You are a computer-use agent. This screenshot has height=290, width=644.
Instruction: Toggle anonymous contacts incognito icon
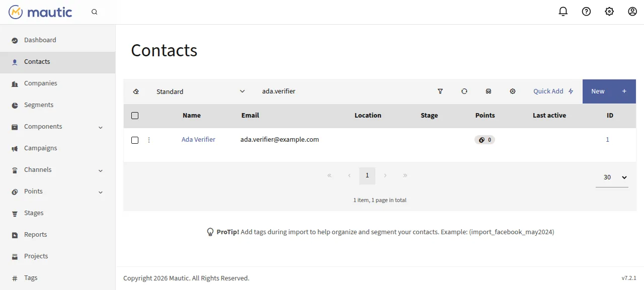tap(489, 91)
